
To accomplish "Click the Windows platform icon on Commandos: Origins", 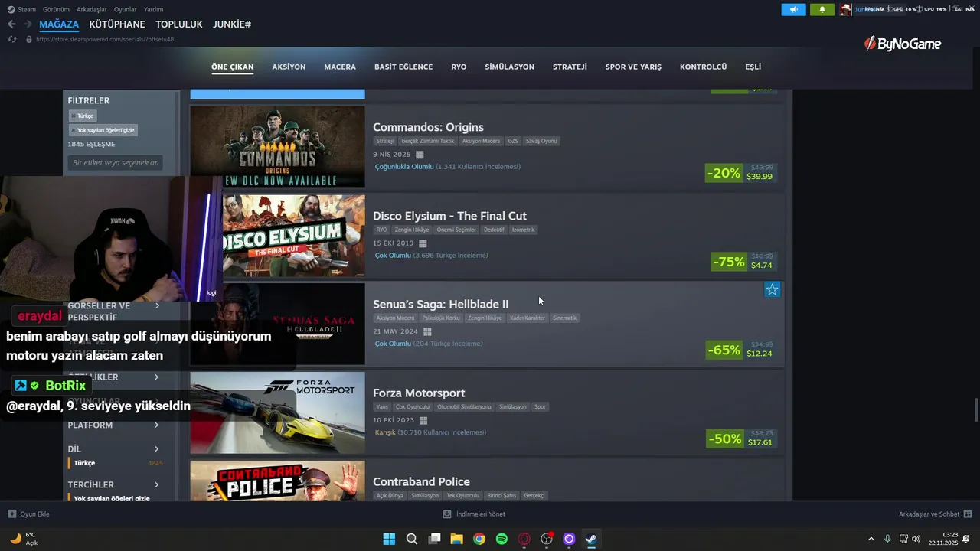I will tap(420, 155).
